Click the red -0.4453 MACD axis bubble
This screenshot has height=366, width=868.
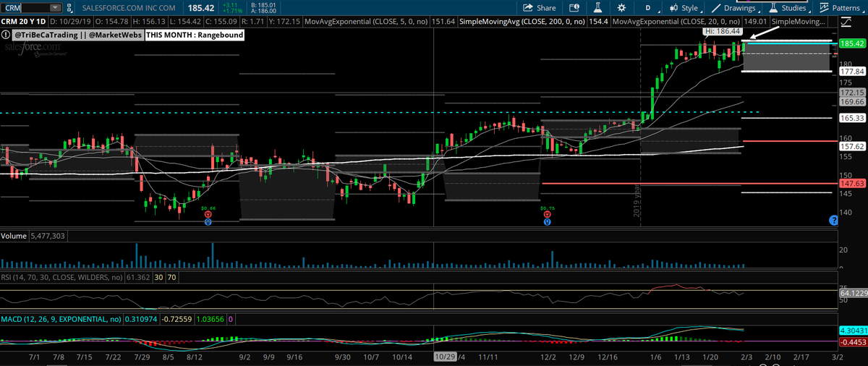853,343
